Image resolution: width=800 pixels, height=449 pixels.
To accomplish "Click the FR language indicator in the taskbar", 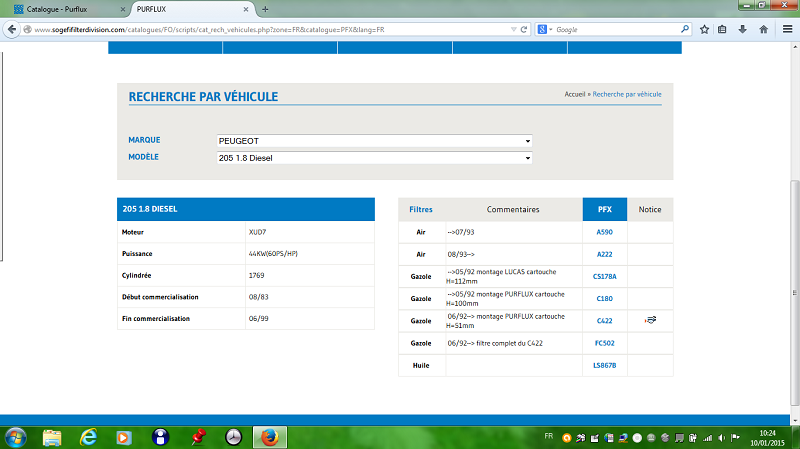I will coord(548,436).
